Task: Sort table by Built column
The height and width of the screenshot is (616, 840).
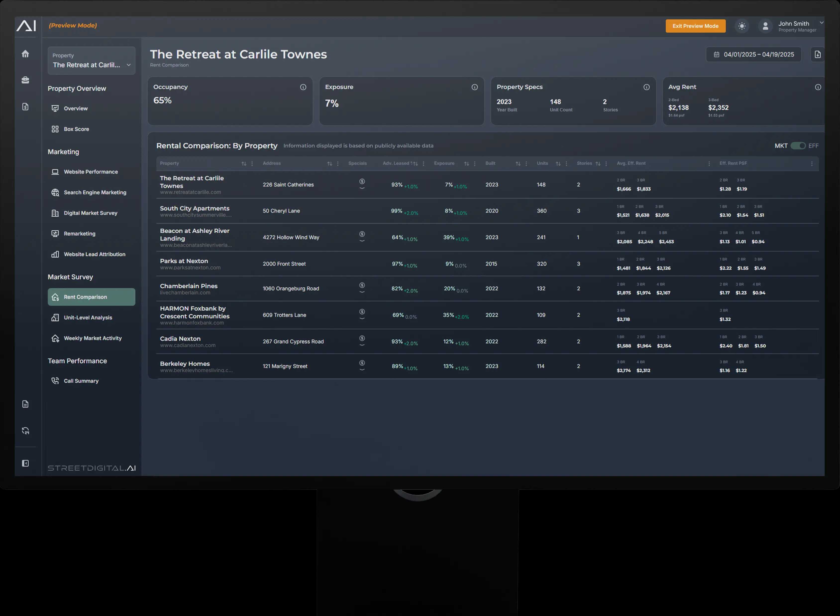Action: coord(518,164)
